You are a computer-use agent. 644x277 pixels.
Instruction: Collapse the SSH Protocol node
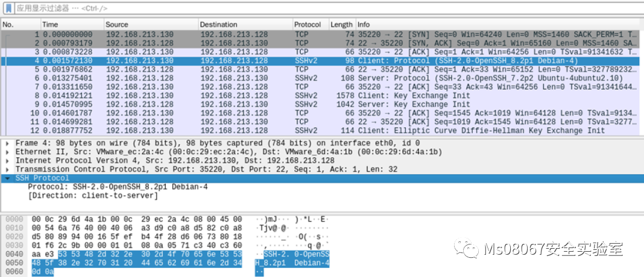[8, 178]
